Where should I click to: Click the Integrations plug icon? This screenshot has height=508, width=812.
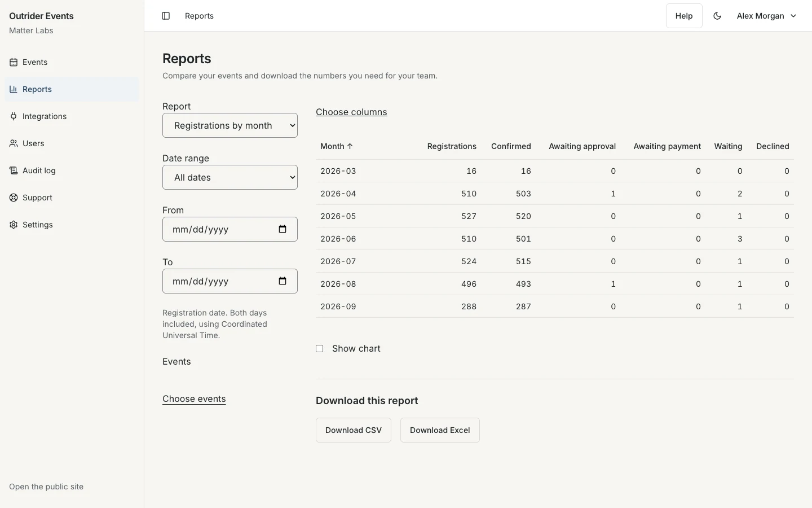[x=14, y=116]
